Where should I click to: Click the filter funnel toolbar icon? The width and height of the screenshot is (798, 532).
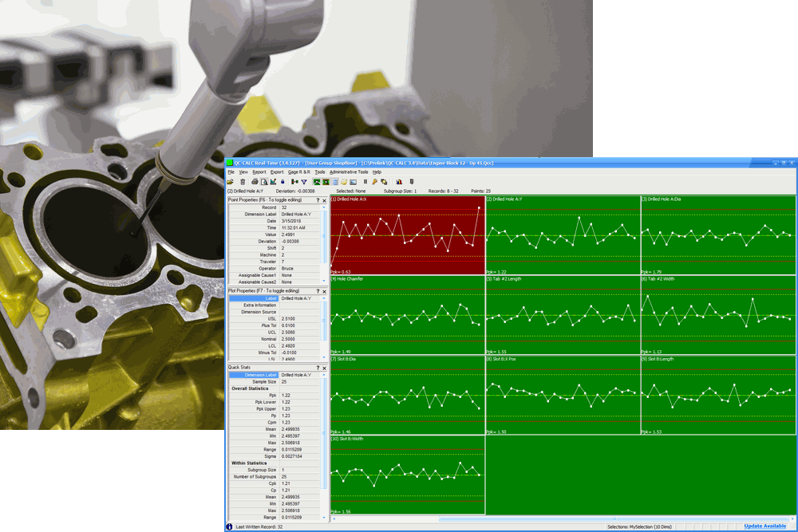(304, 182)
